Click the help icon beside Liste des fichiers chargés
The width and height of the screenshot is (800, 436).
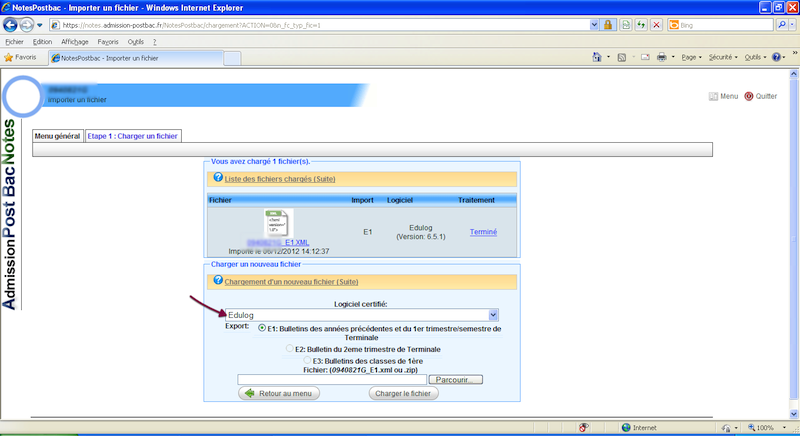[x=217, y=177]
